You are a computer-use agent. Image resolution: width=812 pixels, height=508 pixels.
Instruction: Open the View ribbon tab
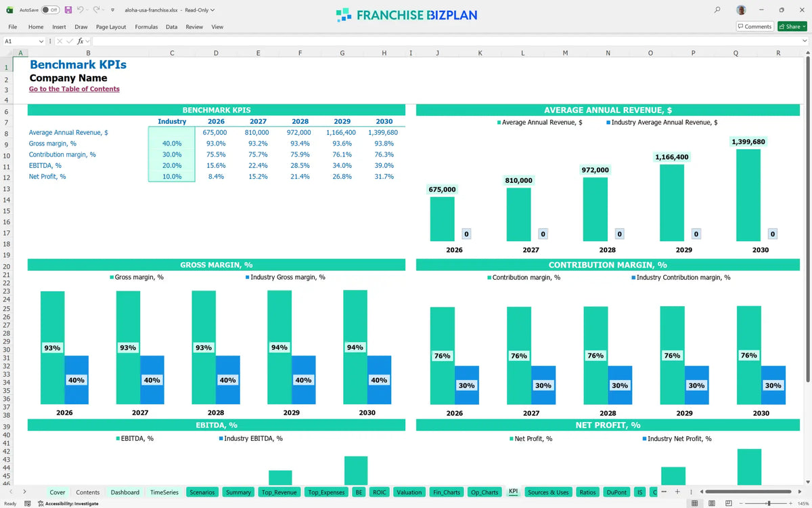217,27
